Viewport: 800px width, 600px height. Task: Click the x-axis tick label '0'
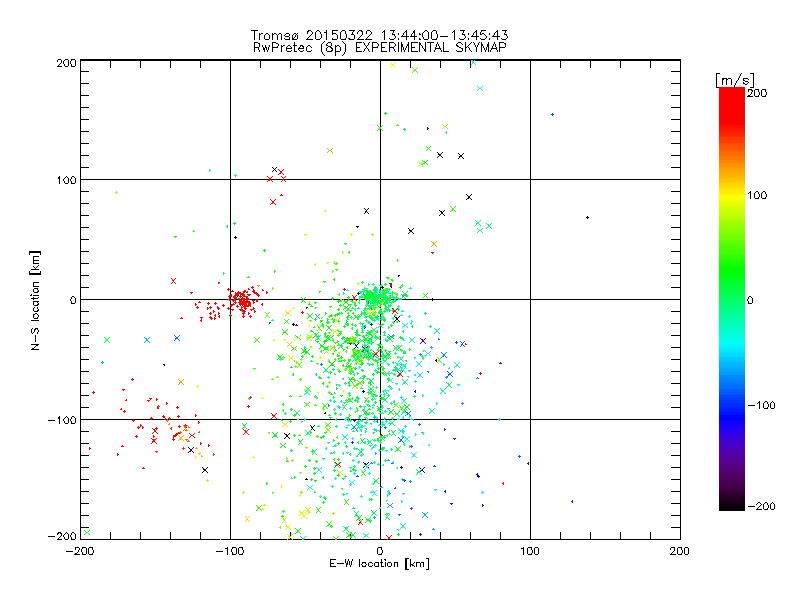click(x=380, y=551)
